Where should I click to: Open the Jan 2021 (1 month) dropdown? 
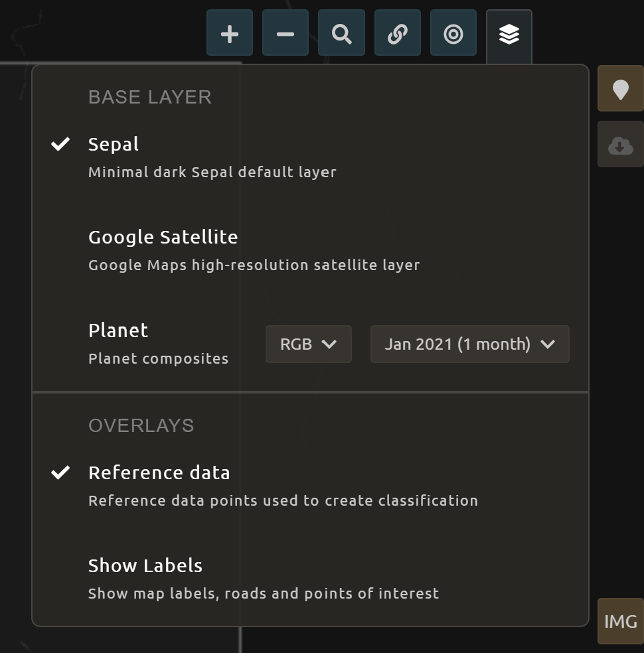(x=469, y=344)
